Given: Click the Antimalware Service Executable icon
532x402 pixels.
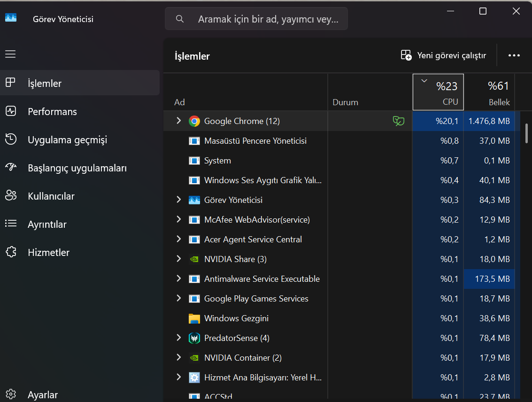Looking at the screenshot, I should (x=194, y=279).
